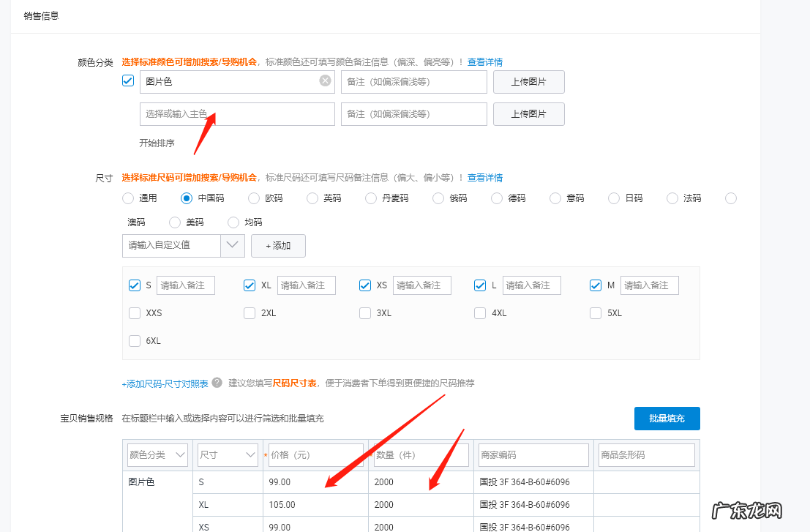Clear the 图片色 color input field
Viewport: 810px width, 532px height.
click(x=325, y=81)
